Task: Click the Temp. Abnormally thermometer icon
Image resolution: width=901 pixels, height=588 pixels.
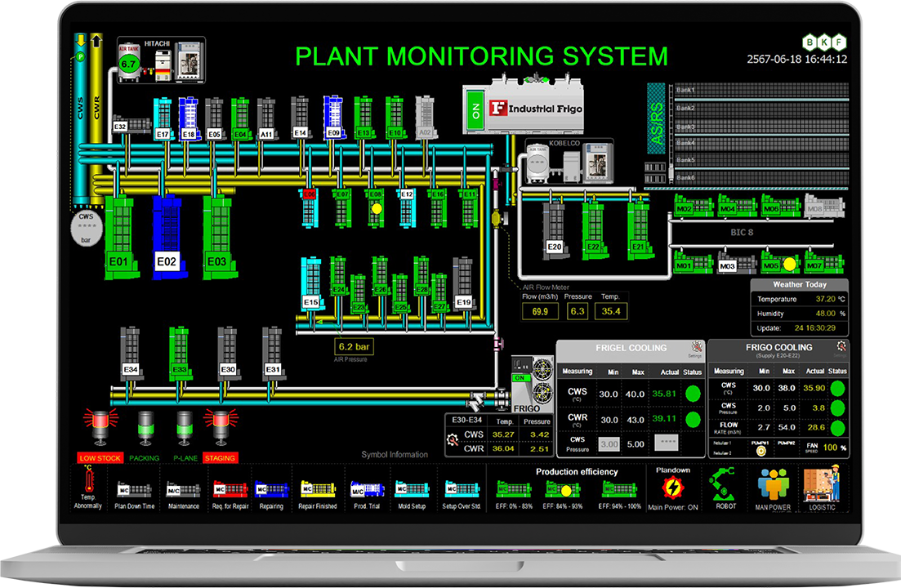Action: 87,483
